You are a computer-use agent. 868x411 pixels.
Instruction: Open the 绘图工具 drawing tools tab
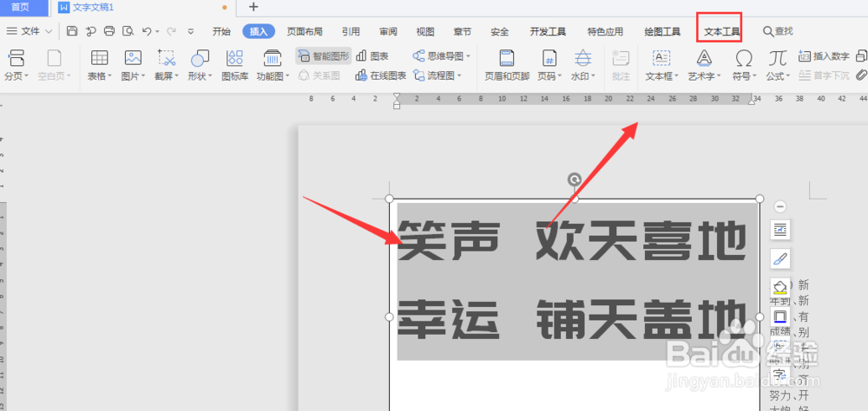coord(662,31)
